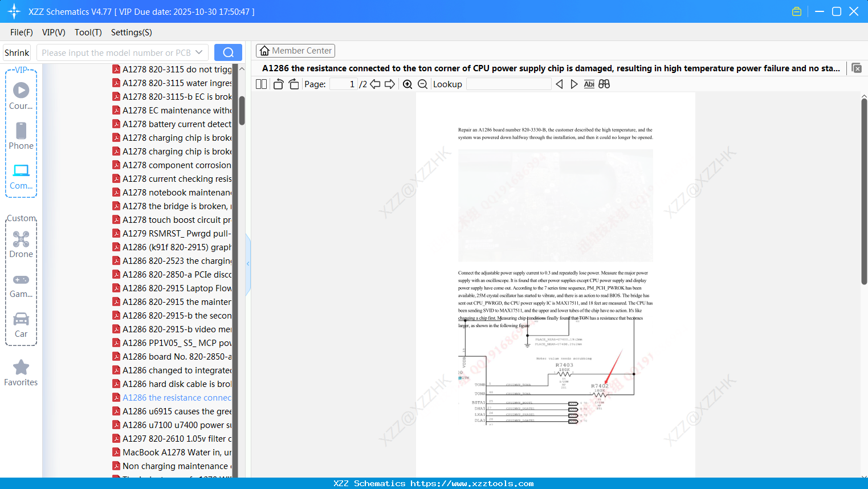Open A1286 u6915 causes the green file
The height and width of the screenshot is (489, 868).
point(172,411)
